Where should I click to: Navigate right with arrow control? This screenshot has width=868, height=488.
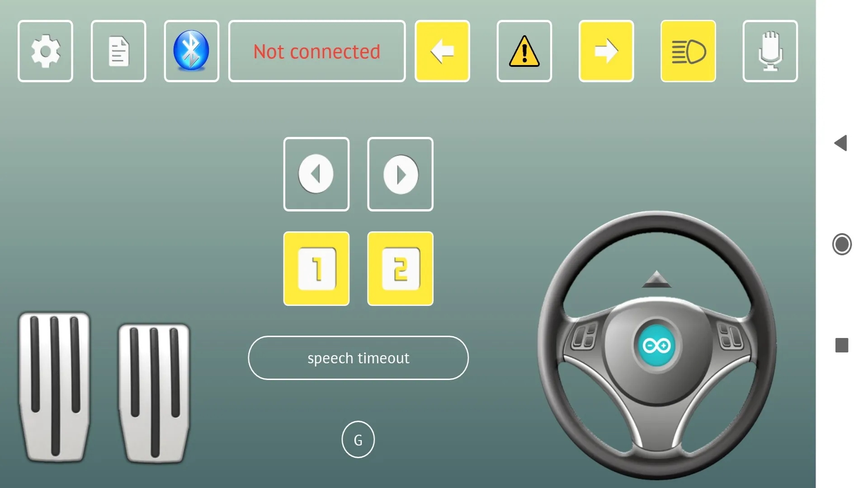[400, 174]
